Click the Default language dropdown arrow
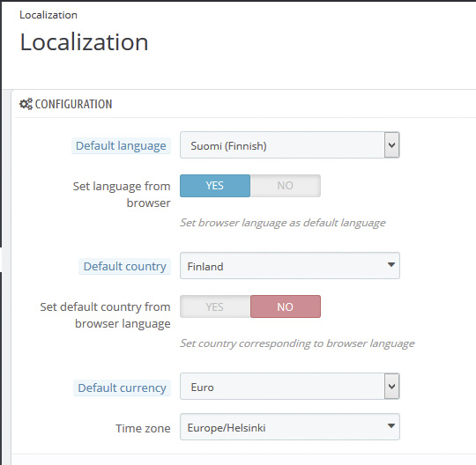This screenshot has width=476, height=465. [x=391, y=145]
